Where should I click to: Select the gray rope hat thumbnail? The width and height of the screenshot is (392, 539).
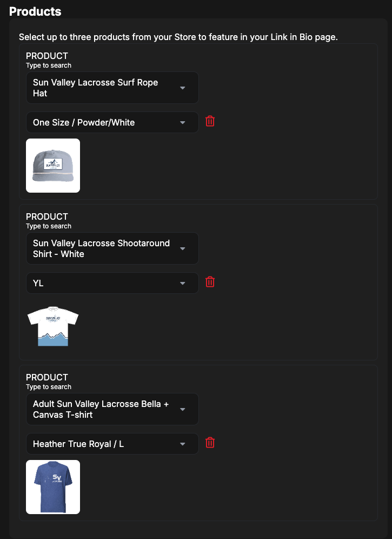[53, 166]
